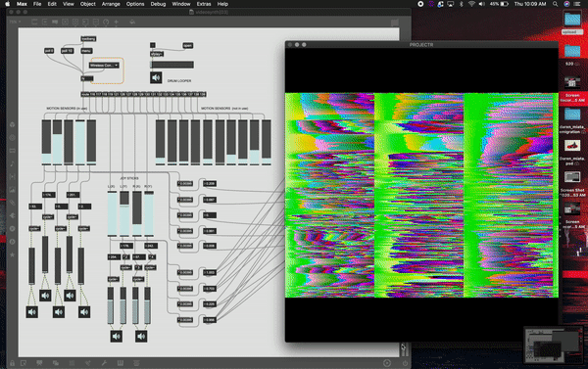Toggle left speaker button below joystick level meters
588x369 pixels.
pyautogui.click(x=117, y=337)
